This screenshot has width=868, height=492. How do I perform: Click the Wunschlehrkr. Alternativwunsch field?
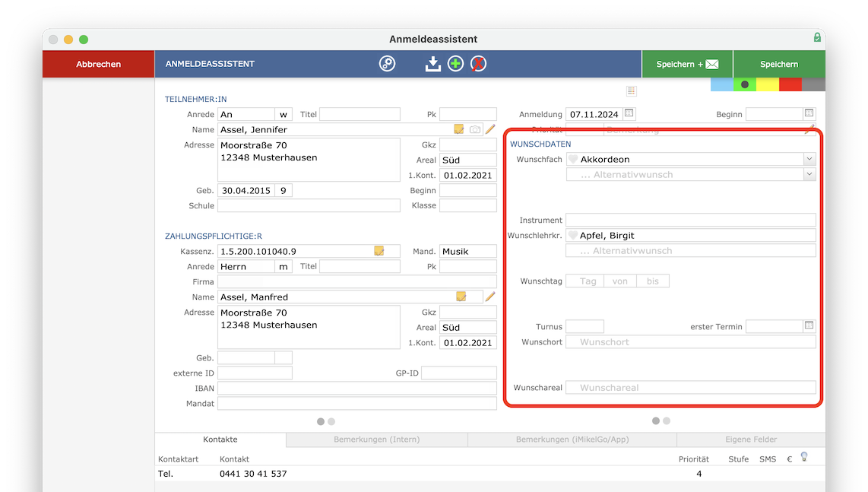[691, 251]
